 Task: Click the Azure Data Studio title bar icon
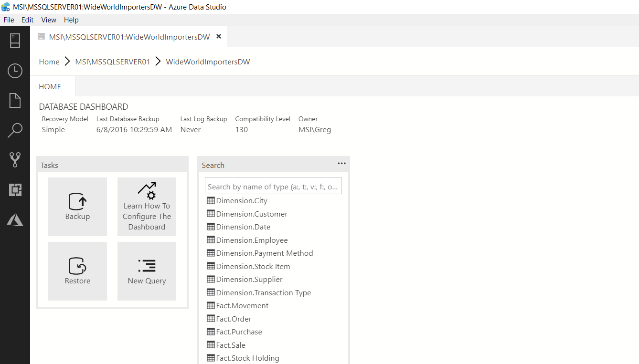6,7
